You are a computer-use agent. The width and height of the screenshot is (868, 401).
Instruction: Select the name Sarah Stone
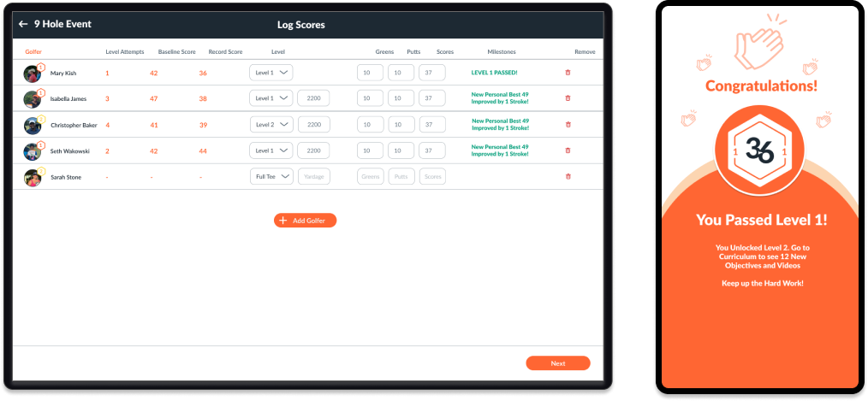click(66, 178)
